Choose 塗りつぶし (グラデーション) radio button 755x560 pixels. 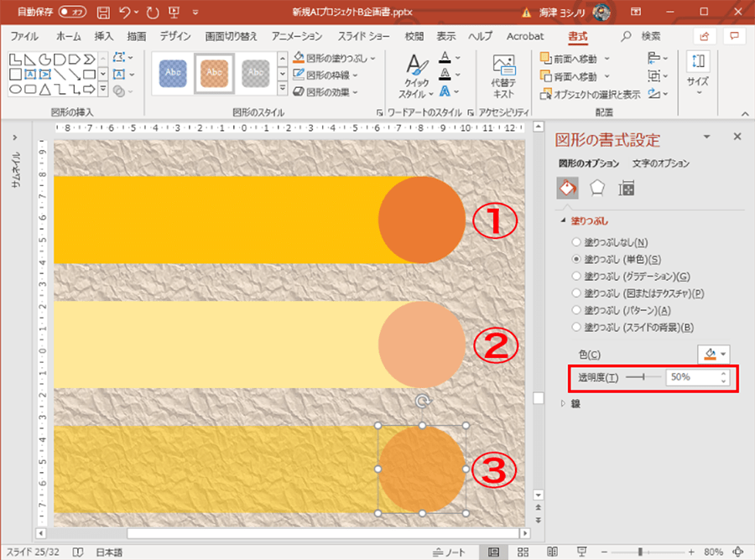tap(575, 276)
